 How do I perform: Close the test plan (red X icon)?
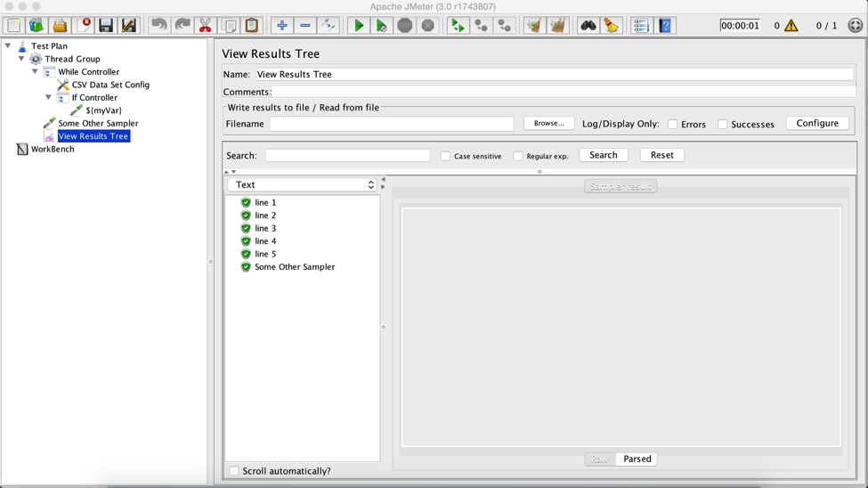[83, 26]
